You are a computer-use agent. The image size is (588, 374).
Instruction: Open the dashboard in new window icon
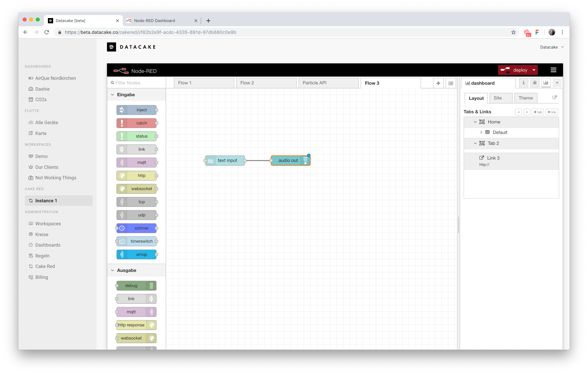pyautogui.click(x=554, y=97)
